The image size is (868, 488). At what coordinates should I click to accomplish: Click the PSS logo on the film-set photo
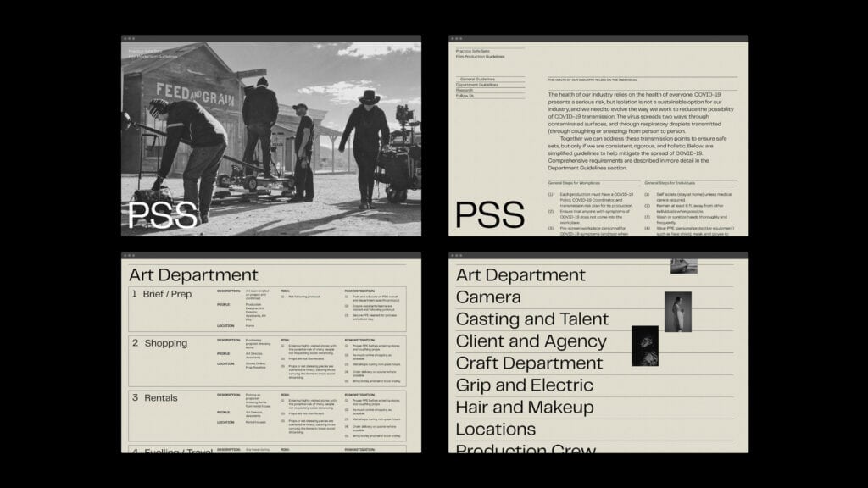pyautogui.click(x=163, y=215)
